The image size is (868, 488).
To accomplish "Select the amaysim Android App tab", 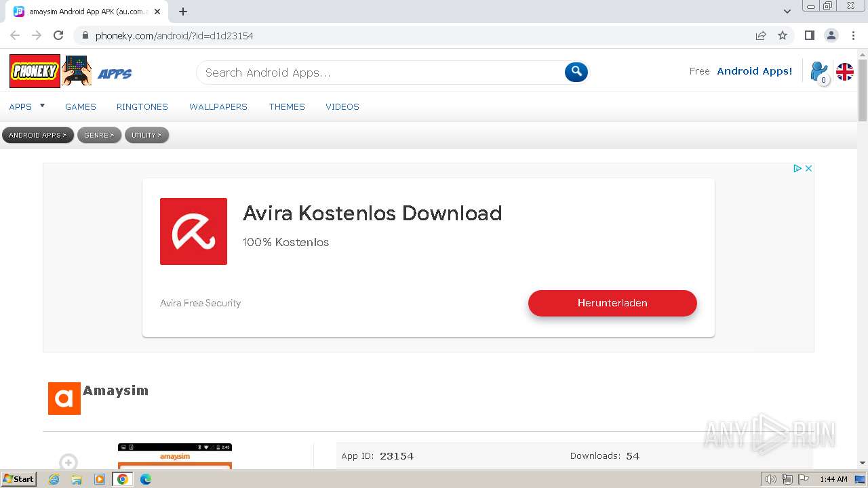I will click(x=88, y=12).
